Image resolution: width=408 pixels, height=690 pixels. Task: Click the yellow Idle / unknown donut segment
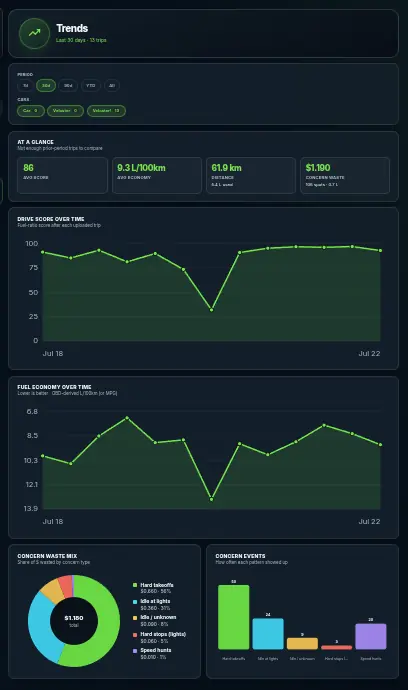click(52, 591)
